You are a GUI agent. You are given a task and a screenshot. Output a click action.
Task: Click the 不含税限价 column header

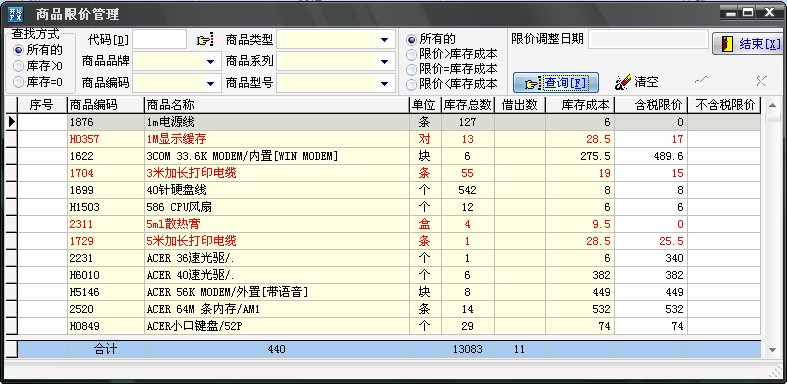pos(724,105)
